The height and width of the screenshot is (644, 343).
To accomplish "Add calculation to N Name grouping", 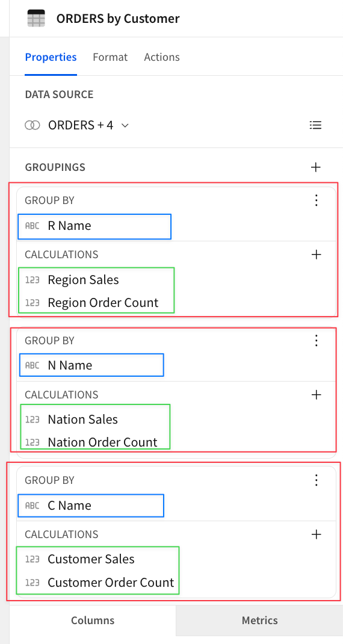I will (316, 395).
